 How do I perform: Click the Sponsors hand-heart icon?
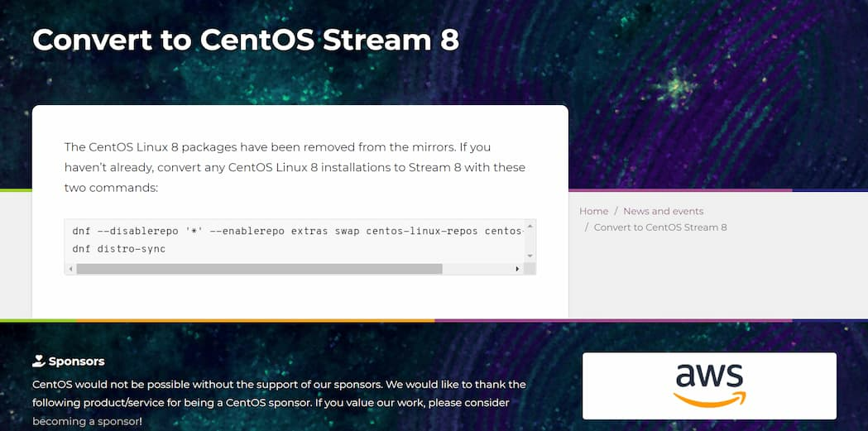tap(38, 361)
